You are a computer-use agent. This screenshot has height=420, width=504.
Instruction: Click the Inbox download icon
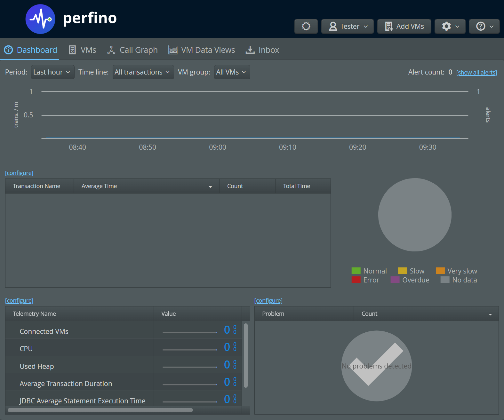pos(250,50)
